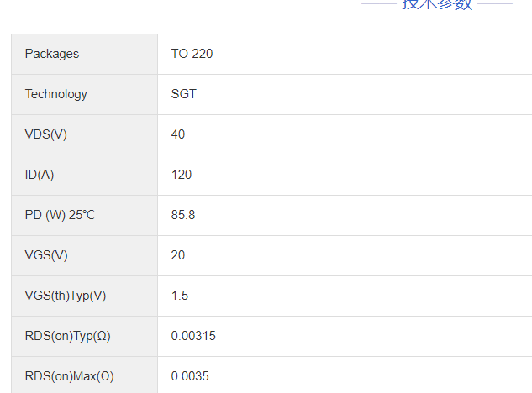The height and width of the screenshot is (393, 532).
Task: Click the threshold value 1.5
Action: (x=180, y=296)
